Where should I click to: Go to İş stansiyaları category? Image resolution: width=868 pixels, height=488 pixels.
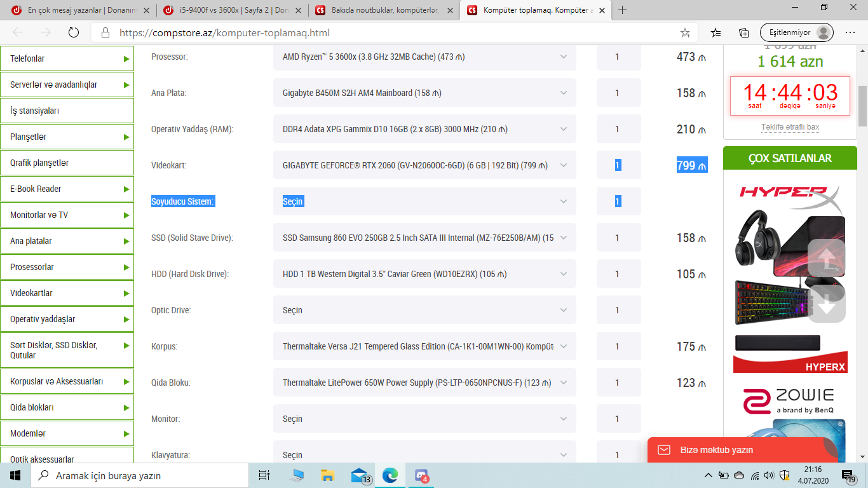pos(67,111)
